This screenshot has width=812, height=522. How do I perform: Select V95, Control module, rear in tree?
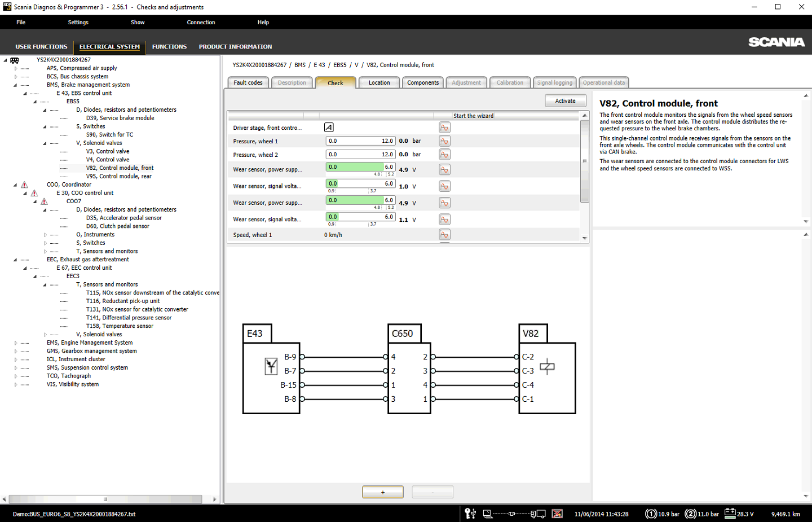(118, 176)
